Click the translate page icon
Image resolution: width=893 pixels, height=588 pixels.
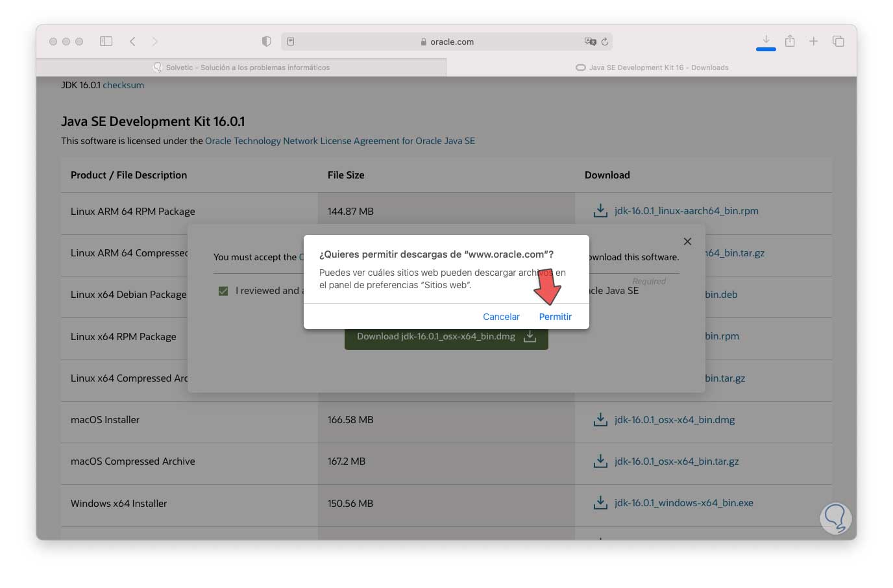coord(590,42)
